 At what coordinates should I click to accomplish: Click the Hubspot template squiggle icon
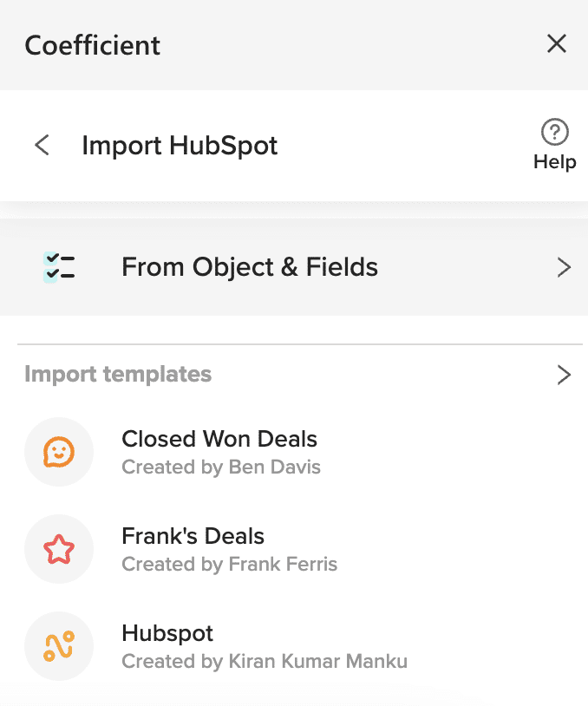tap(59, 646)
